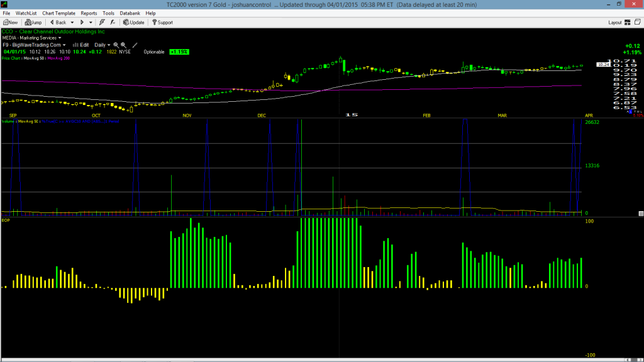Click the CCO Clear Channel Outdoor title
Screen dimensions: 644x362
coord(53,31)
